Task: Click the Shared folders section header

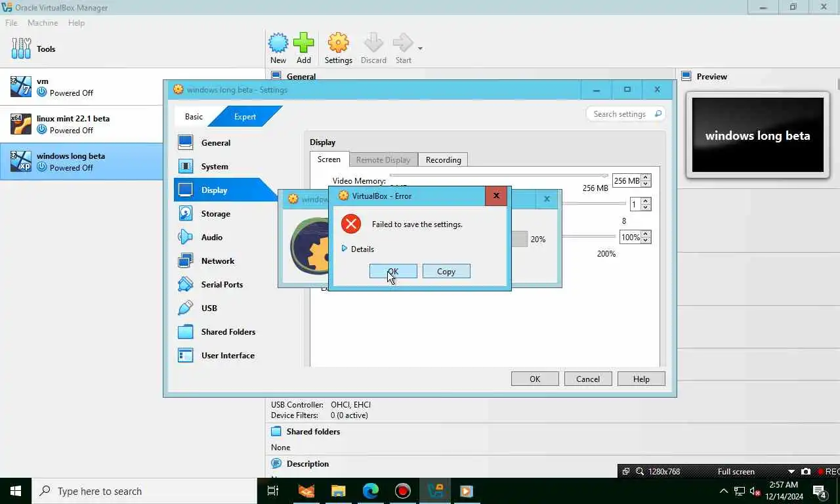Action: pos(313,431)
